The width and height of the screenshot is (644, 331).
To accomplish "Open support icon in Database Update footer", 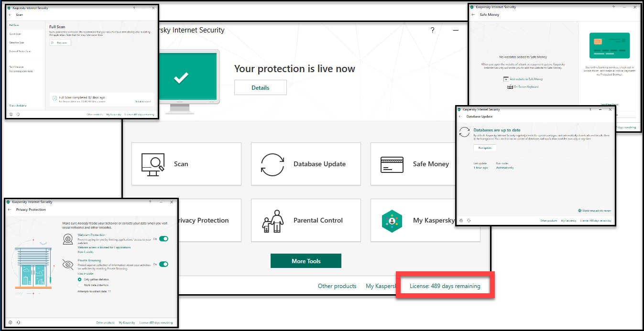I will coord(469,221).
